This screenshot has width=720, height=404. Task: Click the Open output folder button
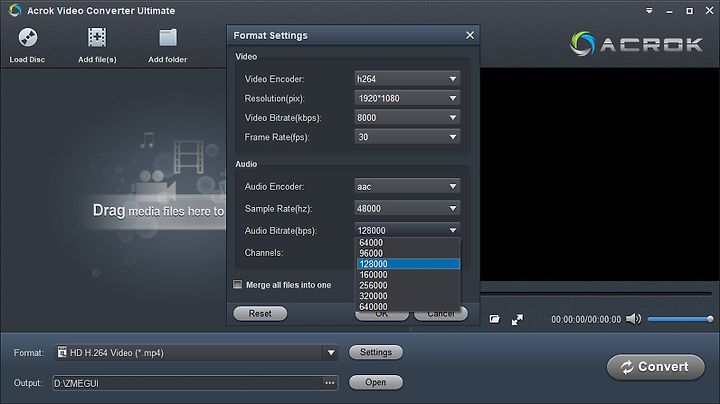(x=376, y=382)
